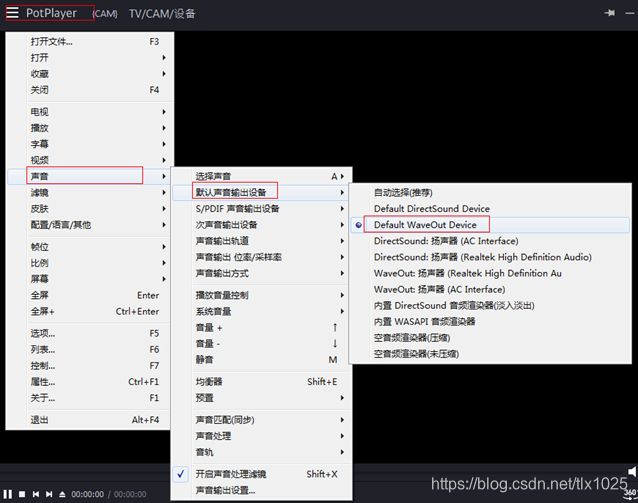Click the TV/CAM/设备 title label
The image size is (638, 503).
[162, 14]
